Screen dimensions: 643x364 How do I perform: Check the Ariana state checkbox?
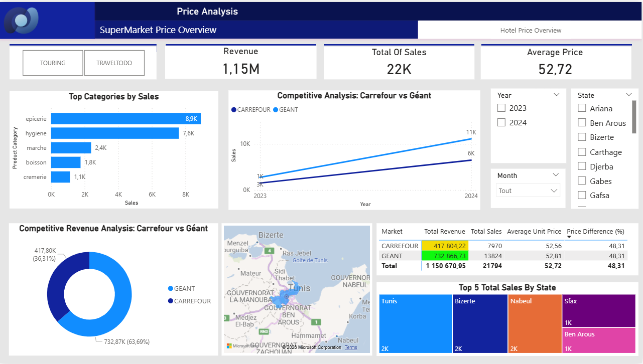tap(582, 108)
